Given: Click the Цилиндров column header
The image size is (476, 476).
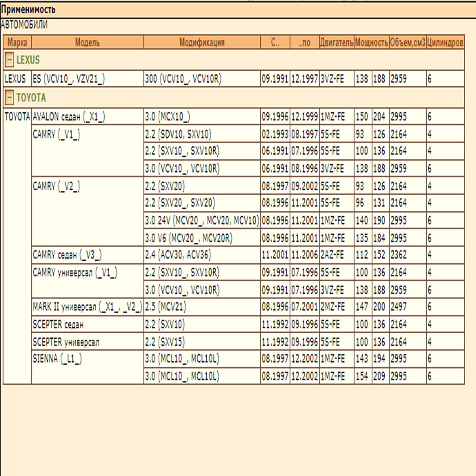Looking at the screenshot, I should tap(445, 43).
